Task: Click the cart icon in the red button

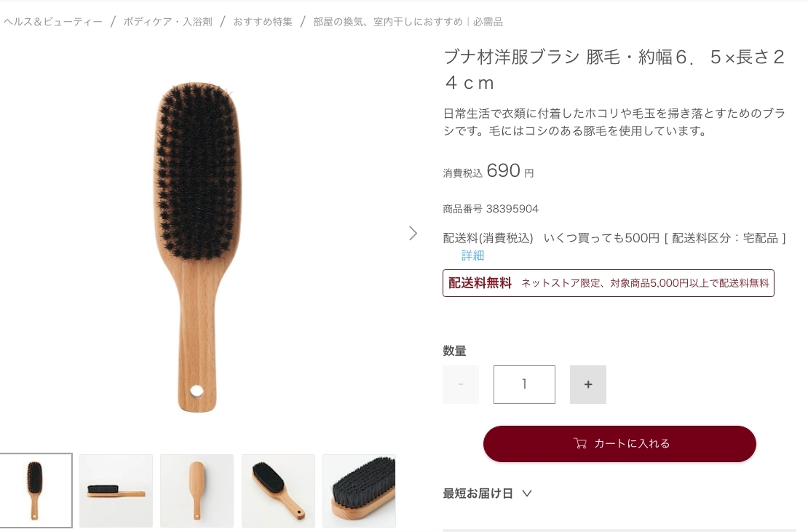Action: pos(579,443)
